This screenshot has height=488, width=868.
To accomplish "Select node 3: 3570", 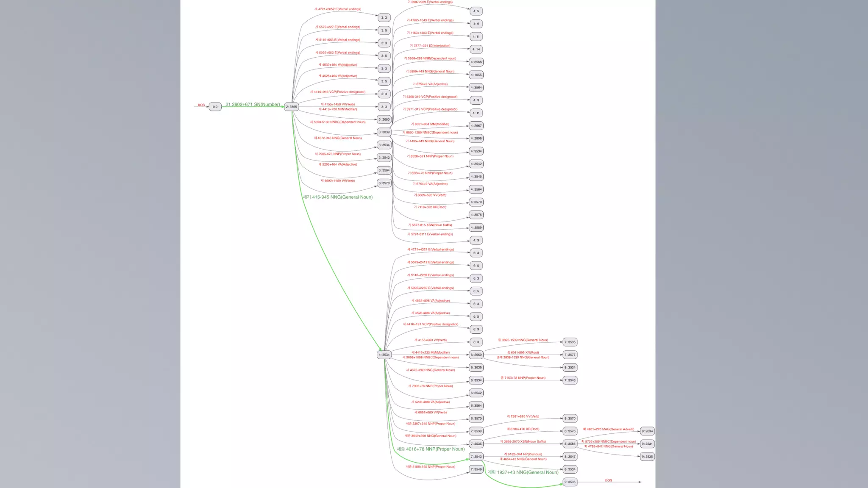I will (384, 183).
